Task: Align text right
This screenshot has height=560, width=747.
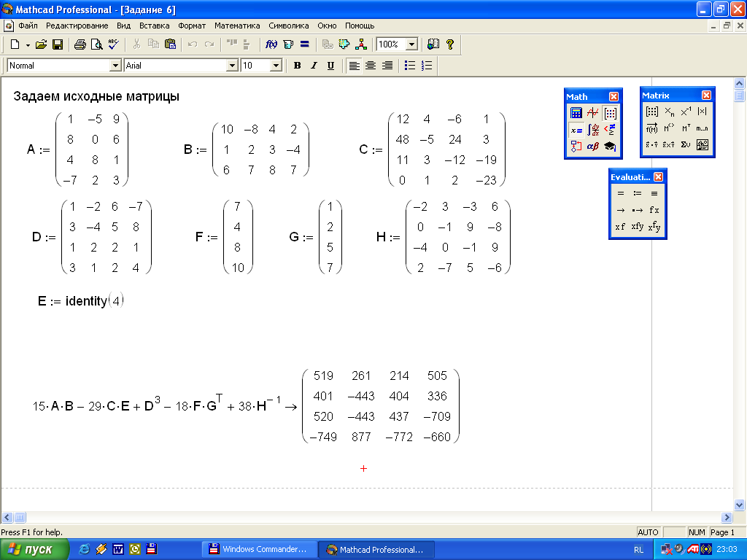Action: pos(387,66)
